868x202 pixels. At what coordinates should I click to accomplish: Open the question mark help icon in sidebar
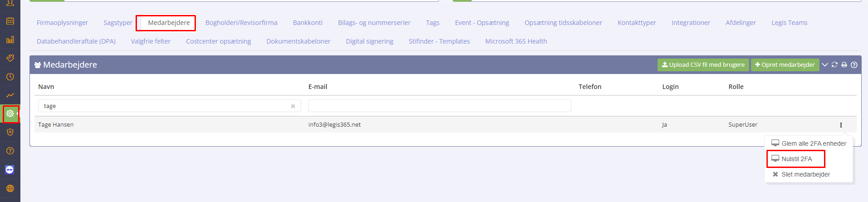[10, 151]
